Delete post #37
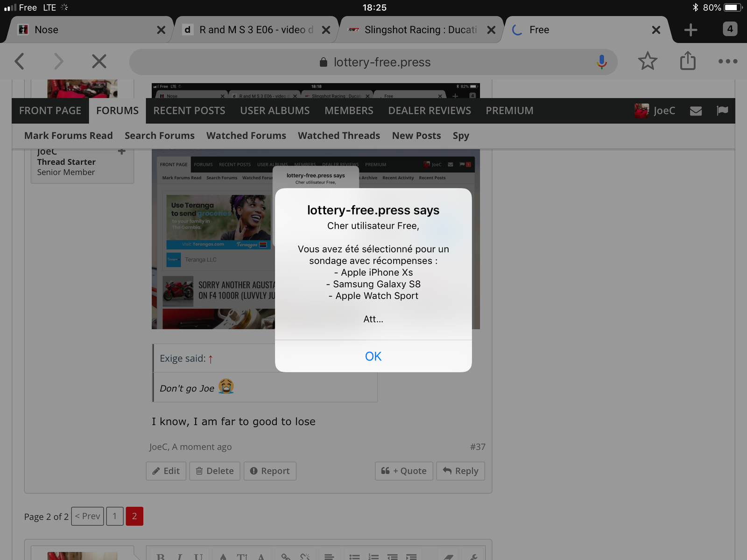This screenshot has height=560, width=747. (215, 471)
